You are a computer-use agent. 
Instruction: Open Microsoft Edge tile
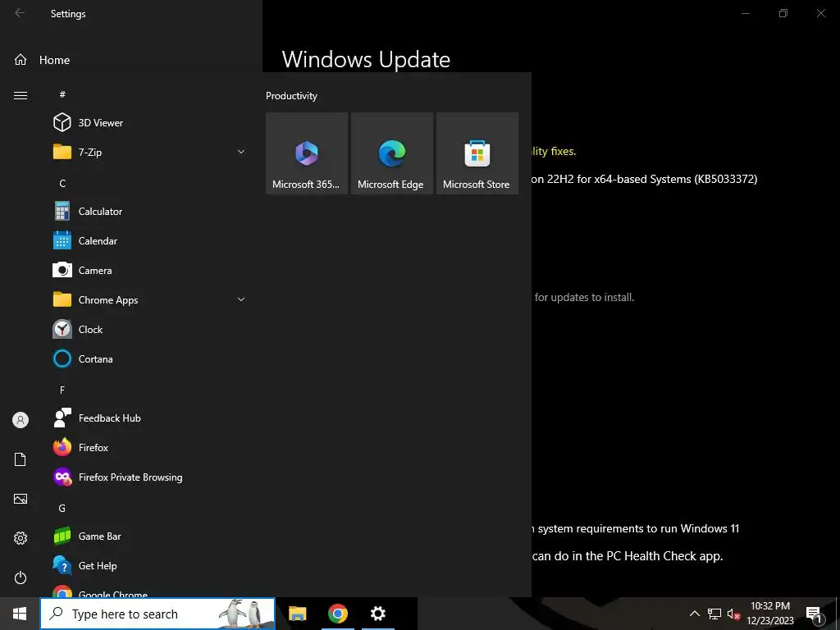pyautogui.click(x=391, y=153)
